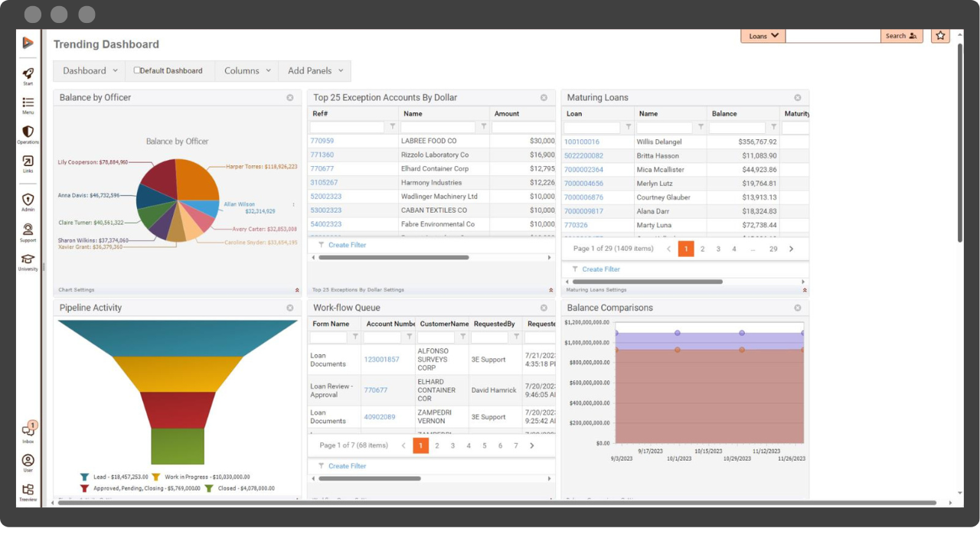980x551 pixels.
Task: Go to page 2 of Maturing Loans
Action: 702,249
